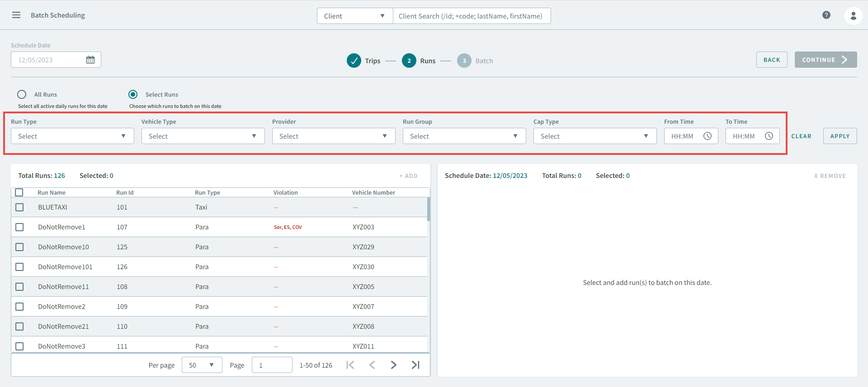Open the user profile avatar

click(x=853, y=16)
